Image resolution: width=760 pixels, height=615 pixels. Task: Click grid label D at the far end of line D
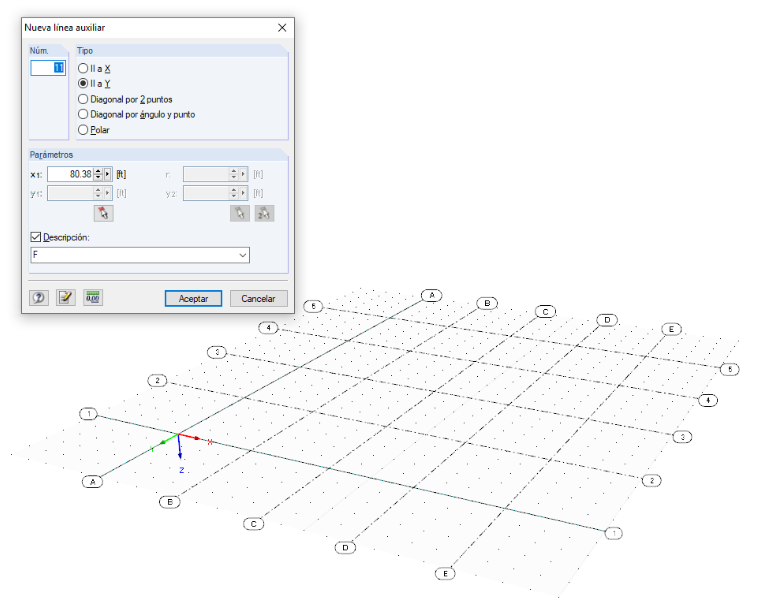pyautogui.click(x=607, y=320)
